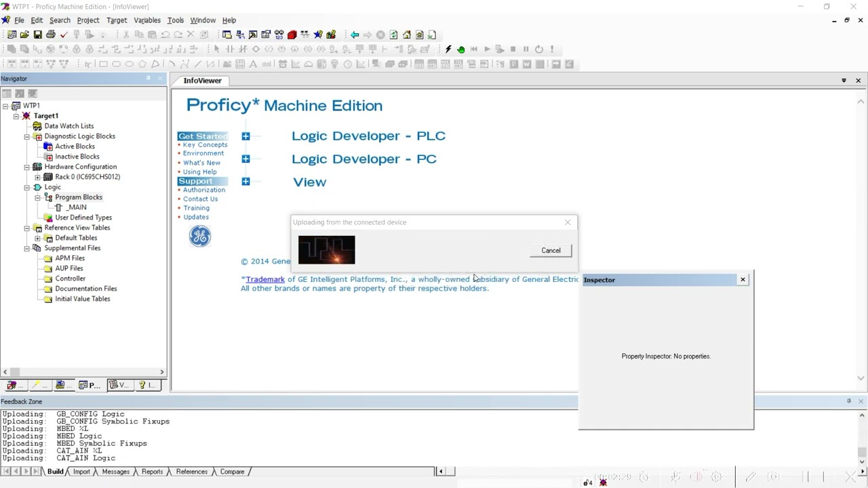Switch to the Import tab in Feedback Zone
Screen dimensions: 868x488
pyautogui.click(x=81, y=472)
